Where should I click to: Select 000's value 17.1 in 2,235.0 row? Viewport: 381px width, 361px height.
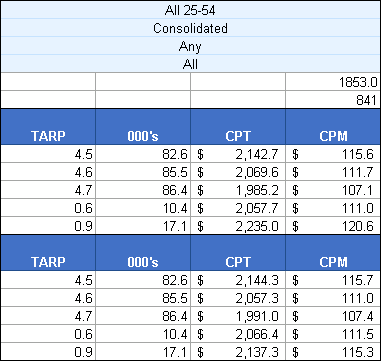point(143,226)
